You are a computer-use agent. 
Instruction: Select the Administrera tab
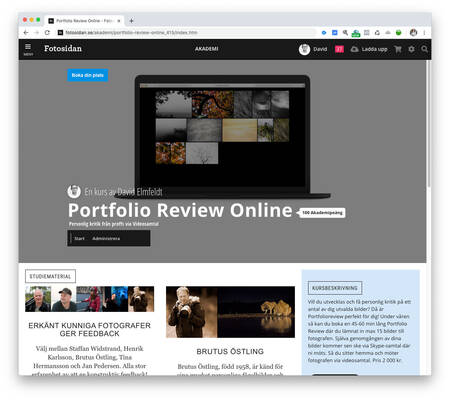[x=106, y=238]
